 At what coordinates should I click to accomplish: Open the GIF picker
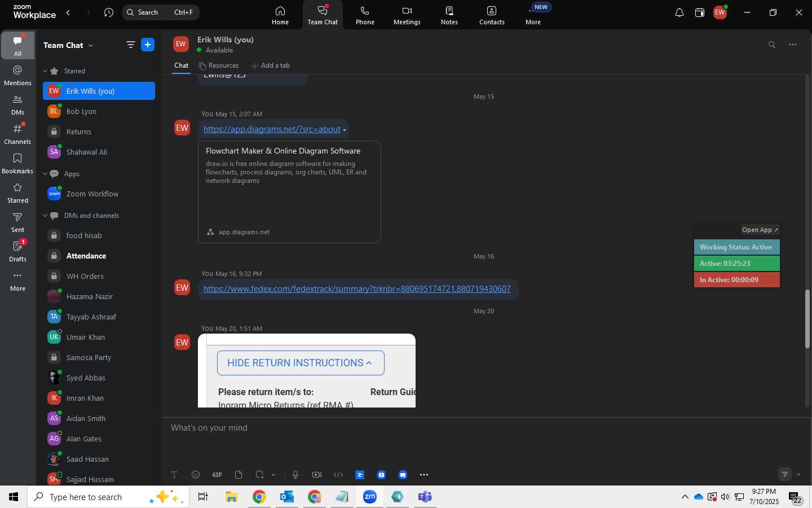(x=217, y=475)
